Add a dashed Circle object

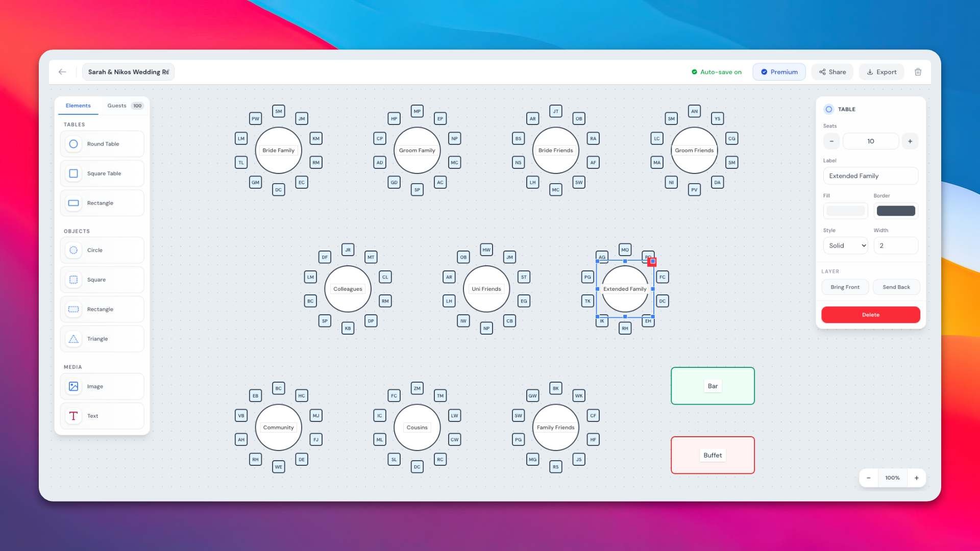[102, 250]
